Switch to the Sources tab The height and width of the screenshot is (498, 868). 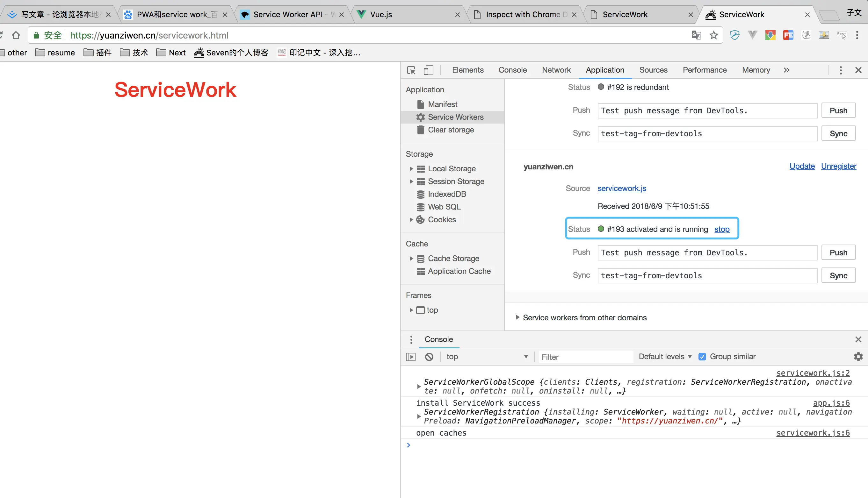[x=653, y=70]
